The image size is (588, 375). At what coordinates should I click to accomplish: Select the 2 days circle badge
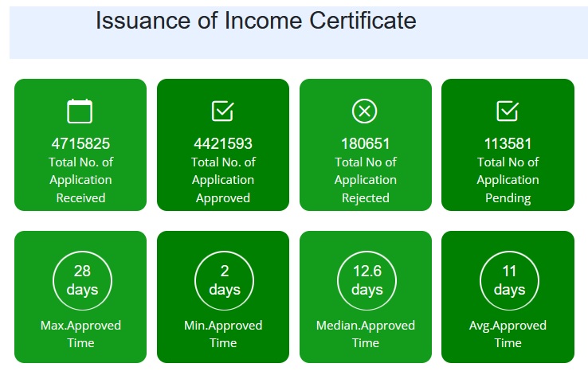(224, 280)
